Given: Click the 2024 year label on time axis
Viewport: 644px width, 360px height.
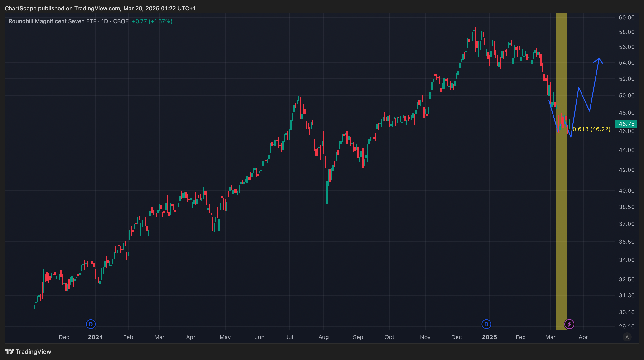Looking at the screenshot, I should (x=95, y=337).
